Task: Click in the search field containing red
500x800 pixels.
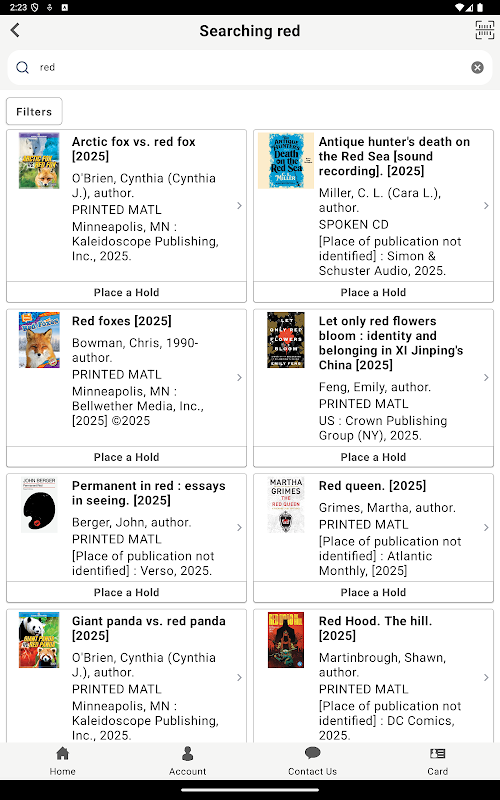Action: (250, 67)
